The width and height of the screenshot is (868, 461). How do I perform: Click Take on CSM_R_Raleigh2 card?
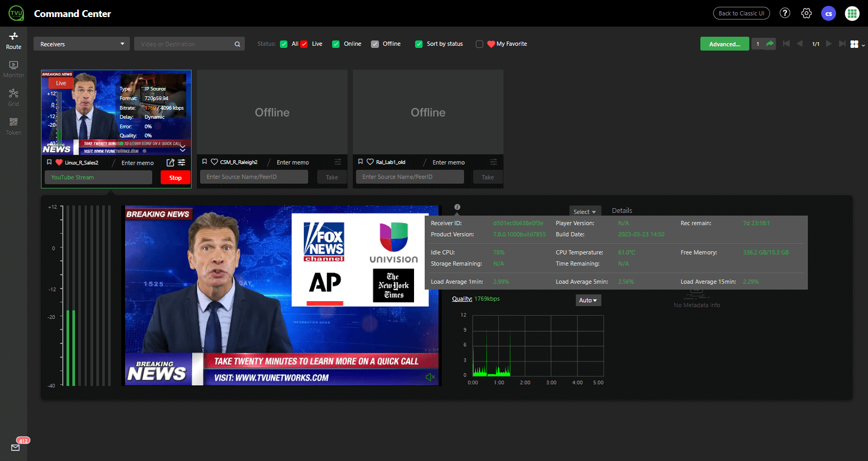coord(332,177)
